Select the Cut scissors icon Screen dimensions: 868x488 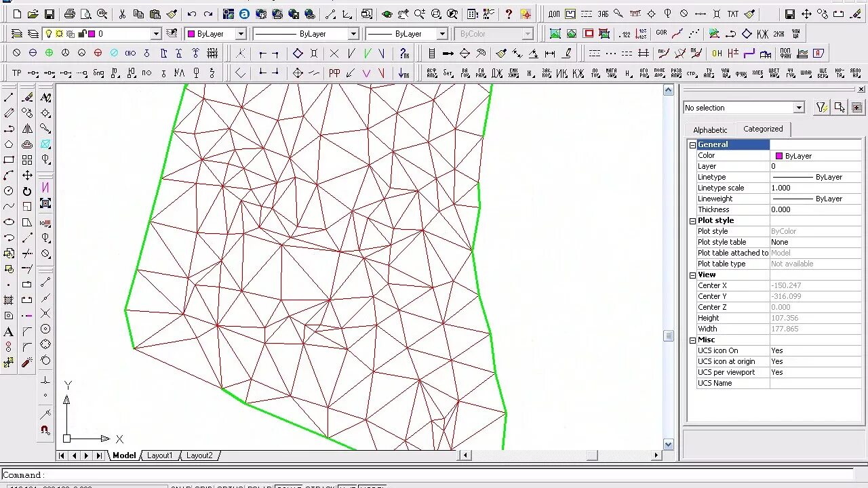(x=122, y=14)
